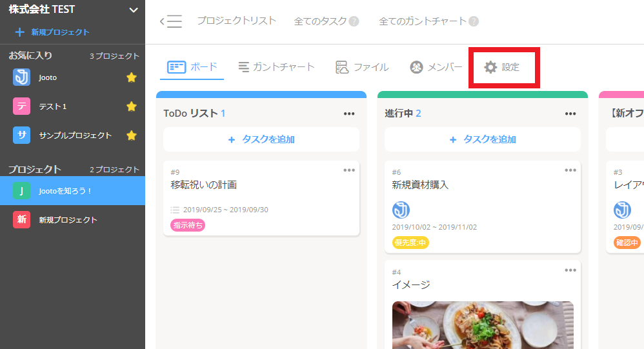Click タスクを追加 in 進行中 column
The height and width of the screenshot is (349, 644).
tap(483, 139)
